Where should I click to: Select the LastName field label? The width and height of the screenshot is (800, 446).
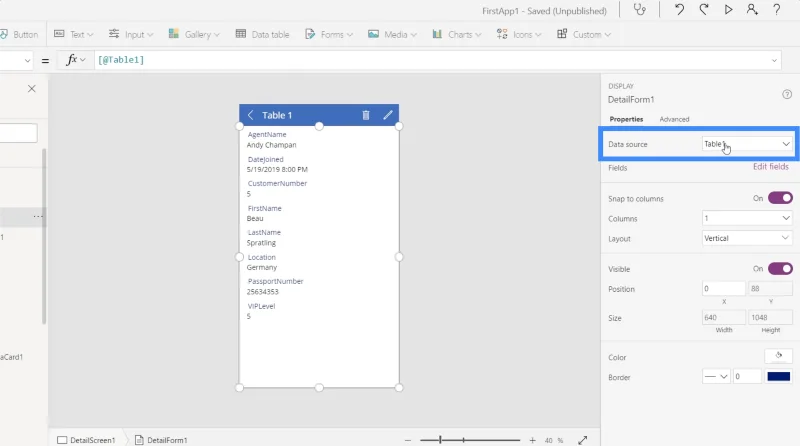264,232
